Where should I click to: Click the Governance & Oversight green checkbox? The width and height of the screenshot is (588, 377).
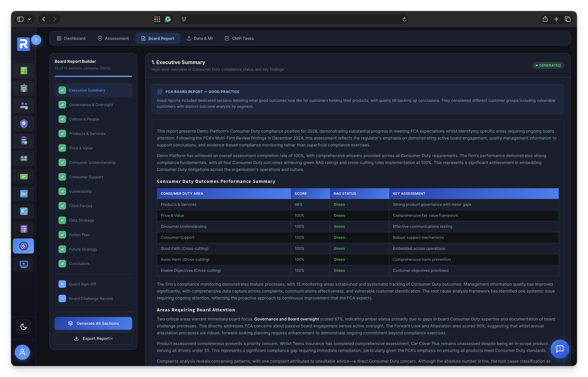click(x=62, y=105)
